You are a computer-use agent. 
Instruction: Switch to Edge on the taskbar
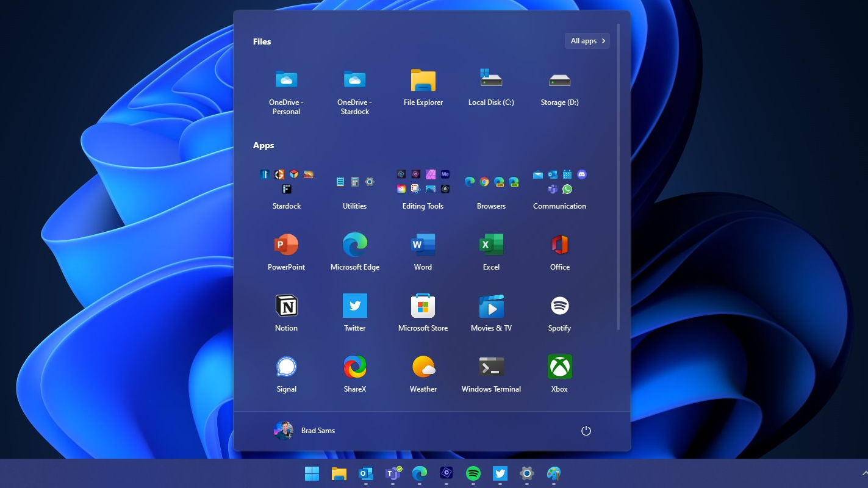[x=420, y=473]
